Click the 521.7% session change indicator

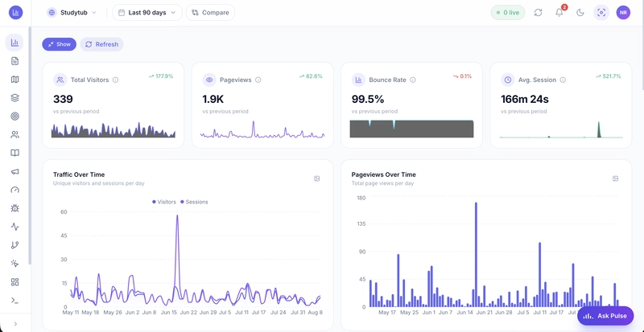click(609, 76)
